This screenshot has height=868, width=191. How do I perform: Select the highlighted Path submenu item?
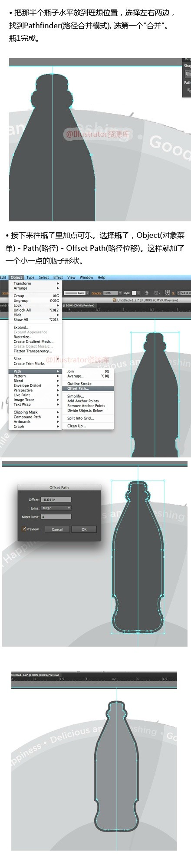[36, 372]
